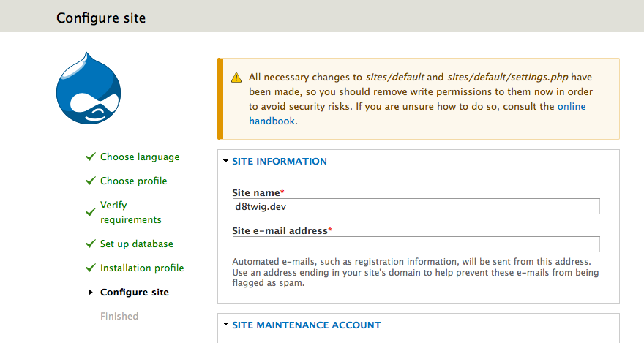Click the checkmark beside Installation profile

(x=90, y=268)
